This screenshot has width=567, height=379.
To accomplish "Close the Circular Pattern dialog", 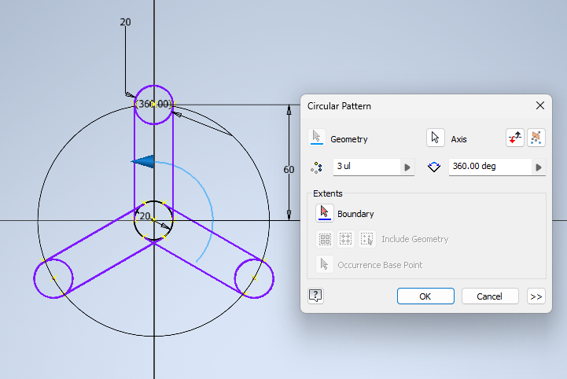I will pyautogui.click(x=540, y=106).
